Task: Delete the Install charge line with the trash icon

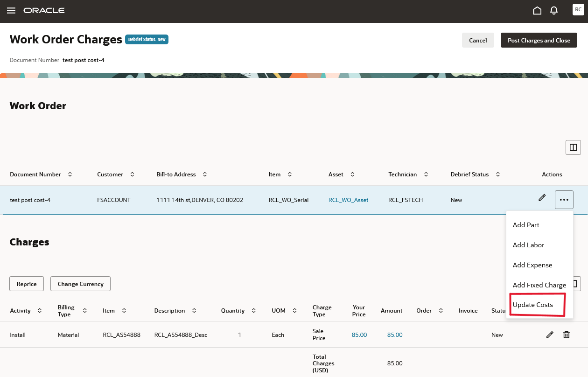Action: [x=566, y=335]
